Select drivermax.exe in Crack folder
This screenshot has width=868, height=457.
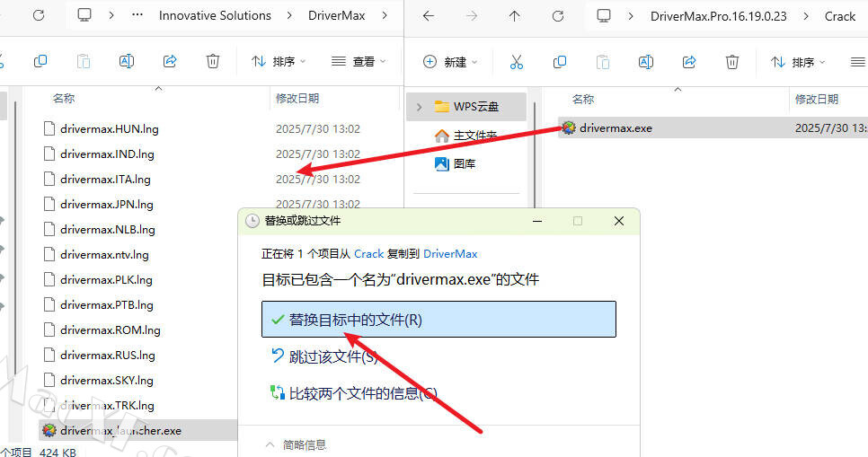[x=713, y=127]
